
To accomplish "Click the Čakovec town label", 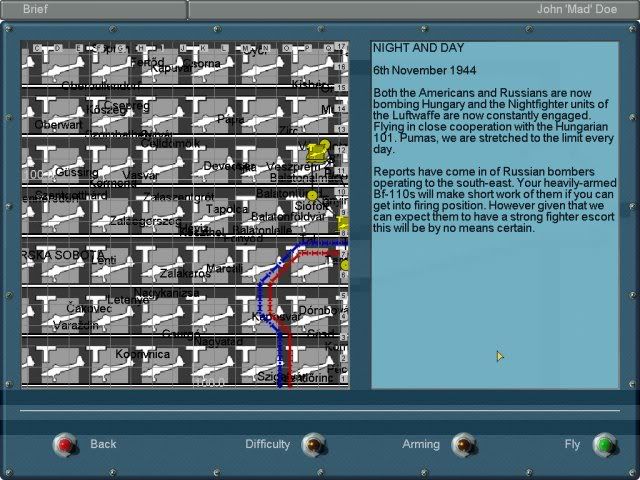I will pos(89,308).
